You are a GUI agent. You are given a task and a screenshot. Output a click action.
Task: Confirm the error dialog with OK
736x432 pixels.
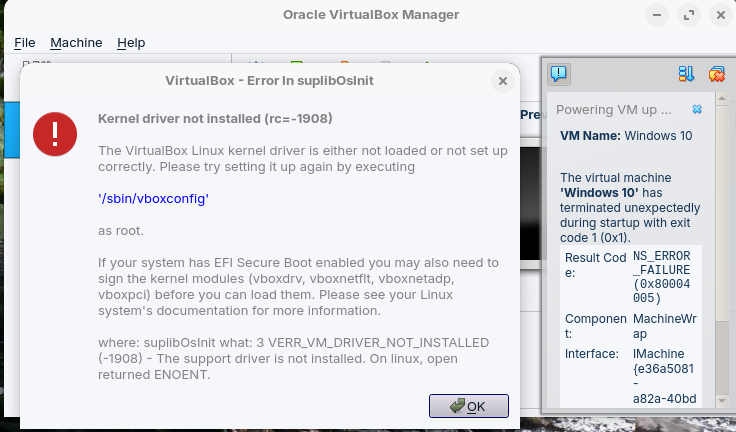coord(468,406)
